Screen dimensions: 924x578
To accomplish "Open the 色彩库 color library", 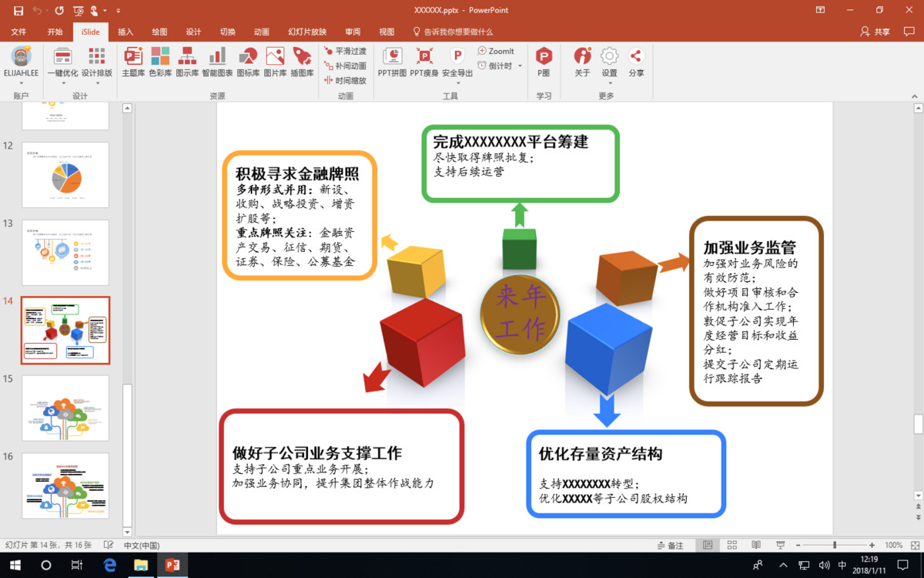I will pyautogui.click(x=160, y=62).
